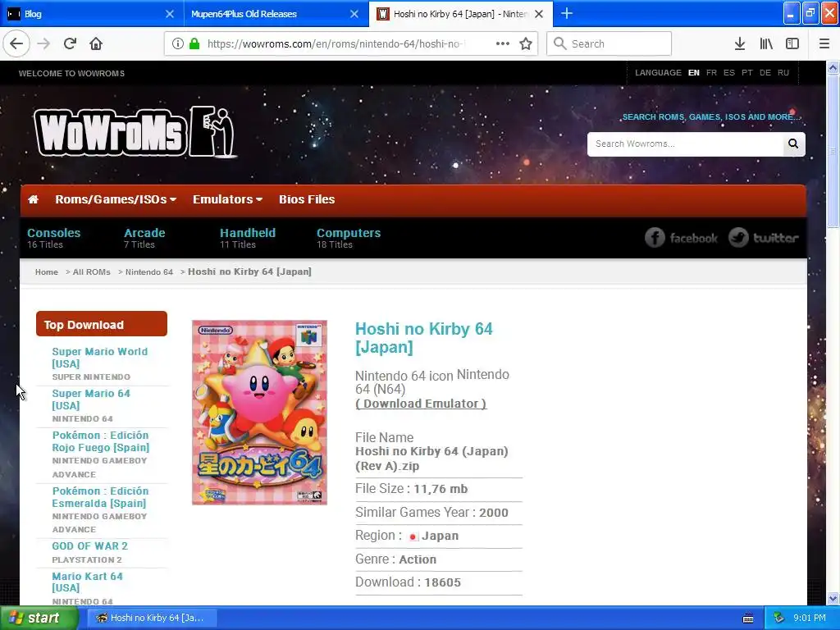The width and height of the screenshot is (840, 630).
Task: Click the green padlock security icon
Action: (x=194, y=44)
